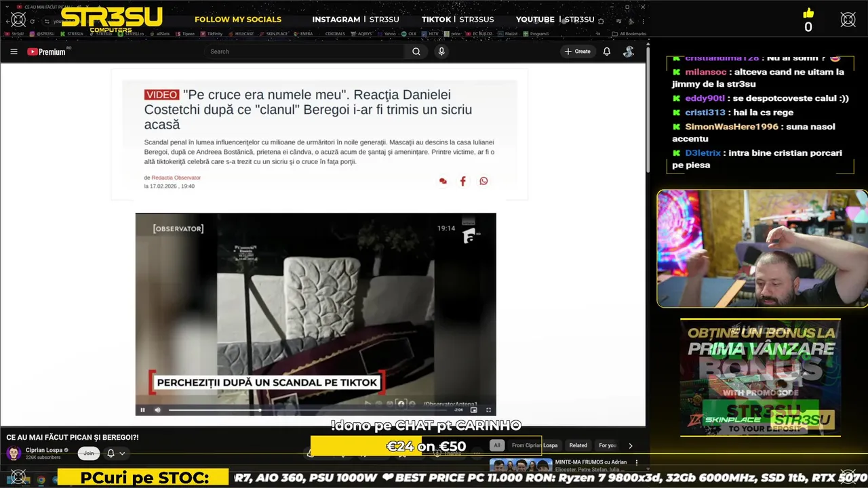Pause the embedded Observator video
Viewport: 868px width, 488px height.
click(142, 410)
